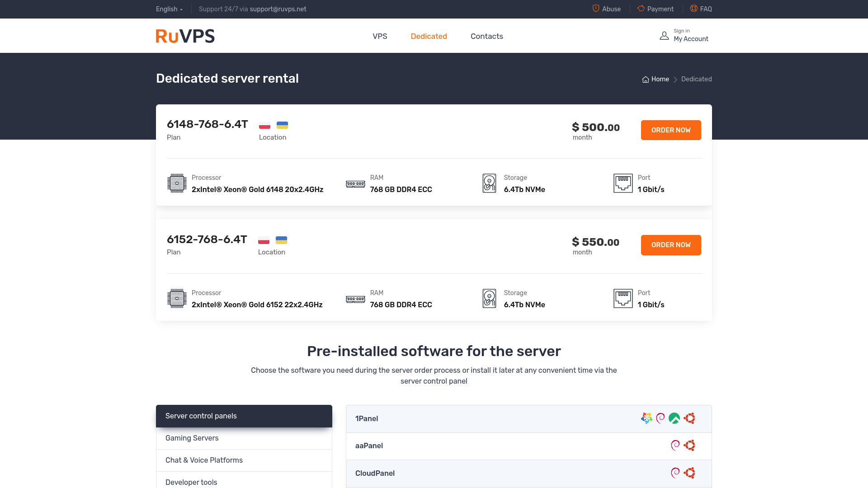
Task: Click the RuVPS logo
Action: 185,36
